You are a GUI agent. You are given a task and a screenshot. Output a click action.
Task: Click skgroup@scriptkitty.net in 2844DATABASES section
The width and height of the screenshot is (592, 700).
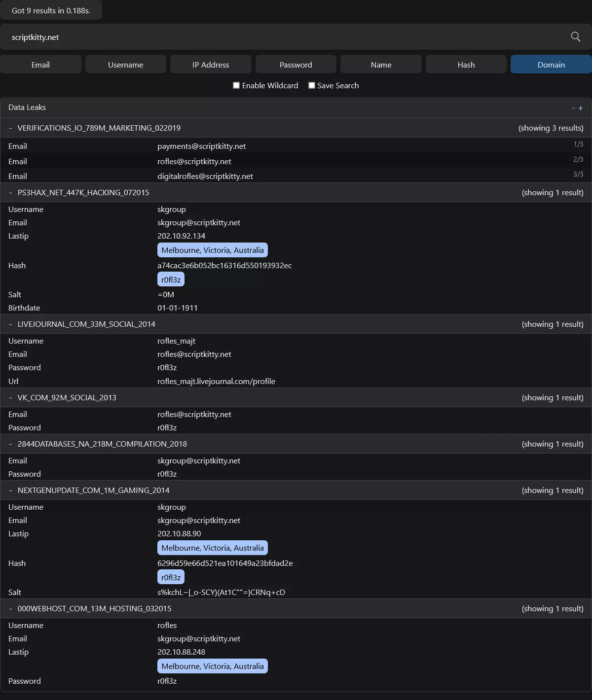tap(199, 460)
